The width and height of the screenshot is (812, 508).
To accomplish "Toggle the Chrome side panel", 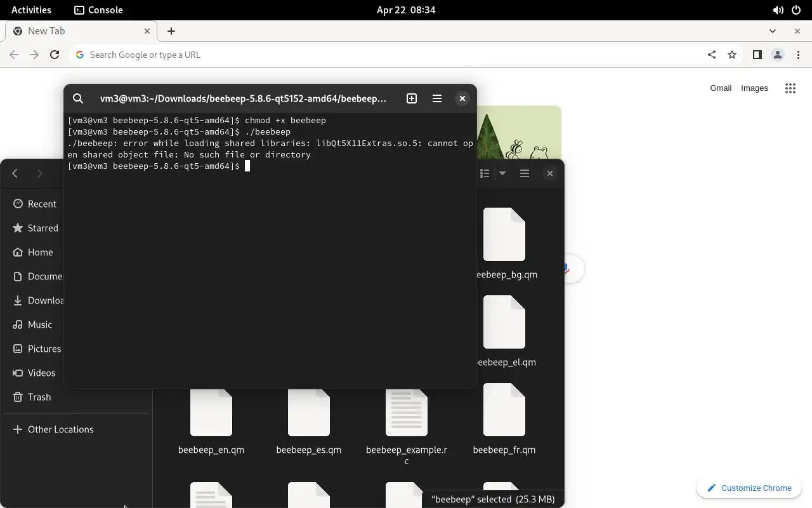I will (x=757, y=55).
